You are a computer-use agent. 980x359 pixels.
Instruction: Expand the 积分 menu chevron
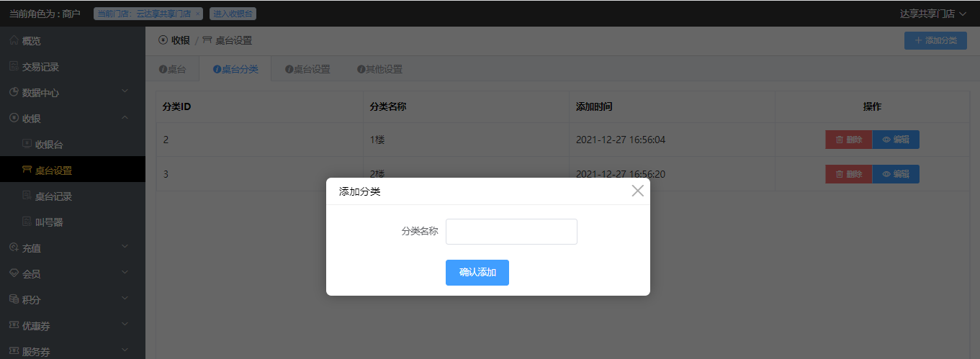(125, 299)
